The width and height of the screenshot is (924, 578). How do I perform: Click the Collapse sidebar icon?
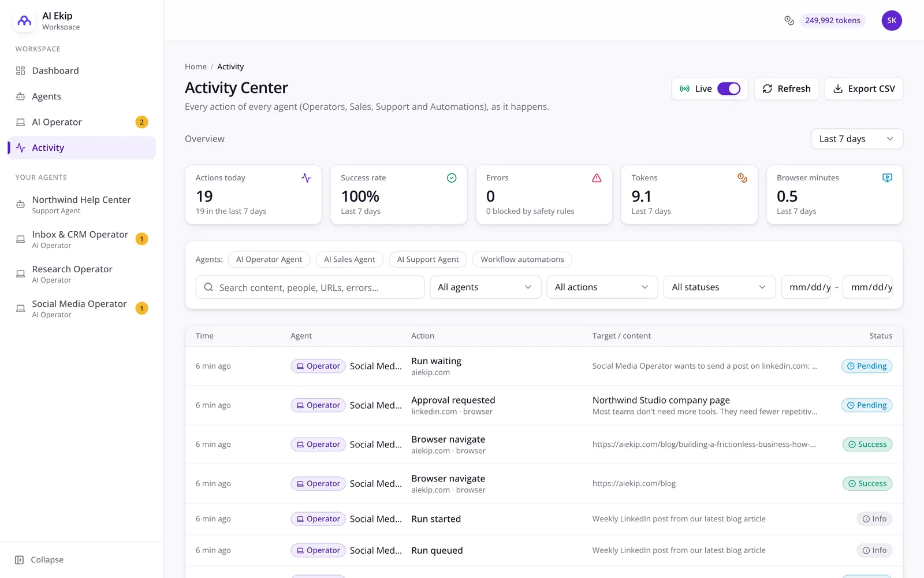[19, 560]
